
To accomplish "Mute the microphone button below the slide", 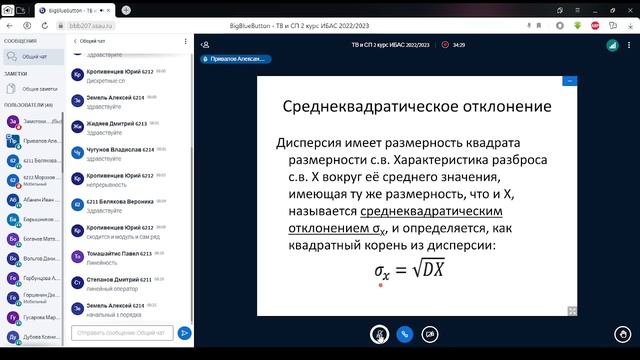I will coord(379,334).
